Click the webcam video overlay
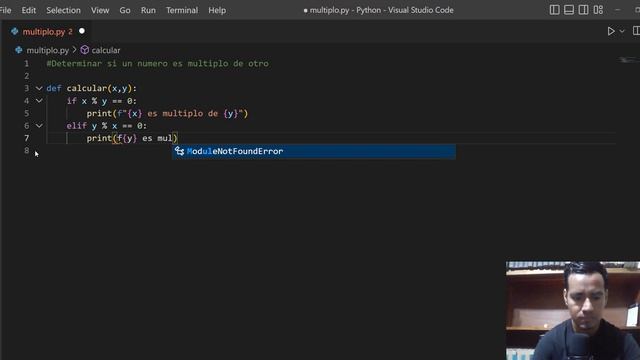Image resolution: width=640 pixels, height=360 pixels. pos(573,311)
